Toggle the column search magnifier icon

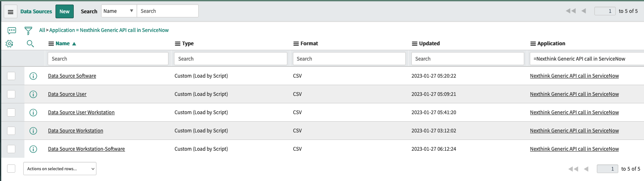[30, 43]
